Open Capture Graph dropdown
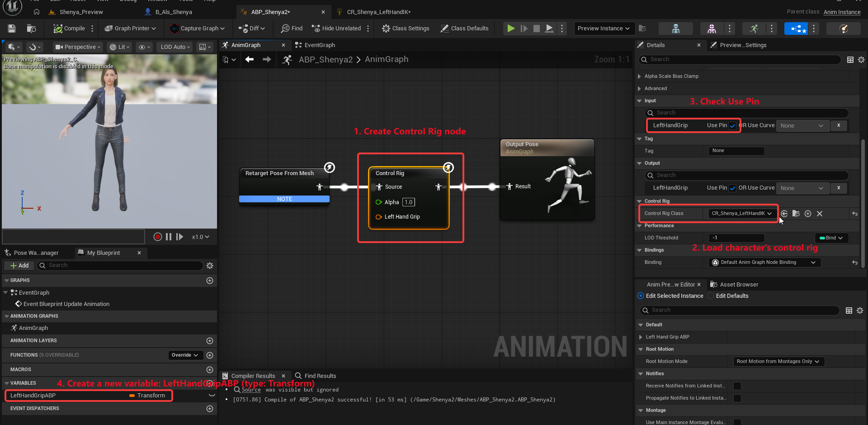The width and height of the screenshot is (868, 425). coord(197,29)
